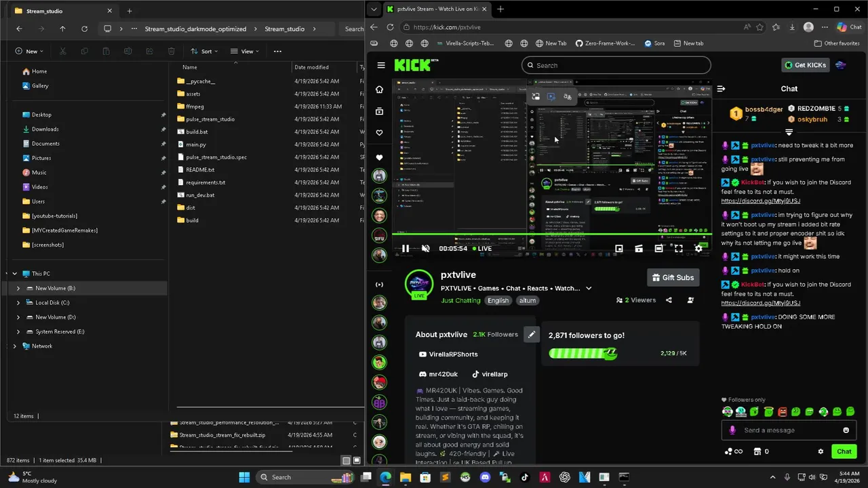Open the Browse icon in the Kick sidebar

[380, 111]
